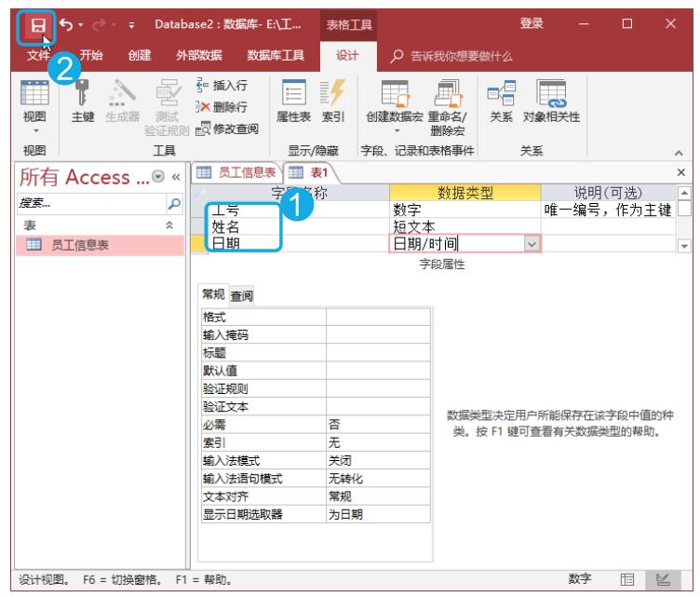Open the 数据库工具 ribbon tab
The height and width of the screenshot is (597, 700).
click(275, 55)
